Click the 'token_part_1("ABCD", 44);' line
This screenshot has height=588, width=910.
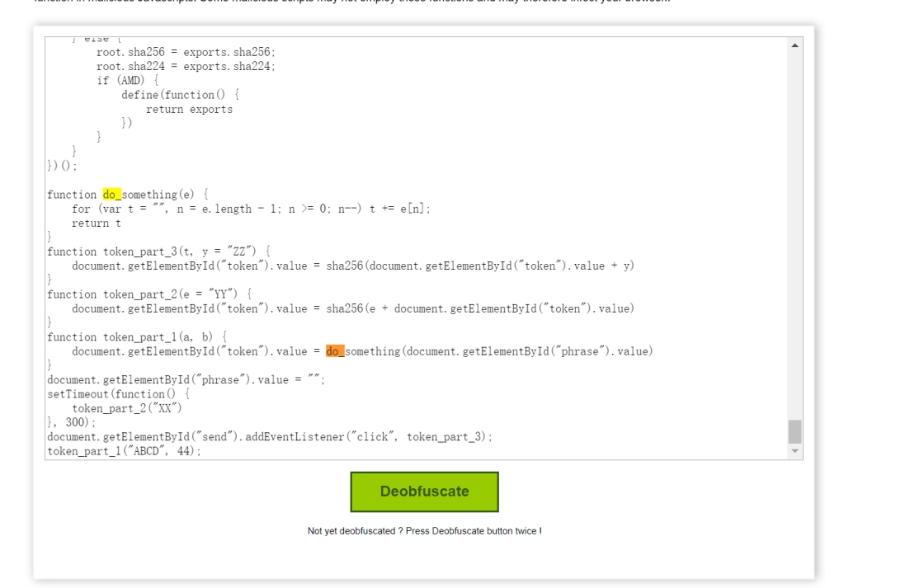click(125, 451)
